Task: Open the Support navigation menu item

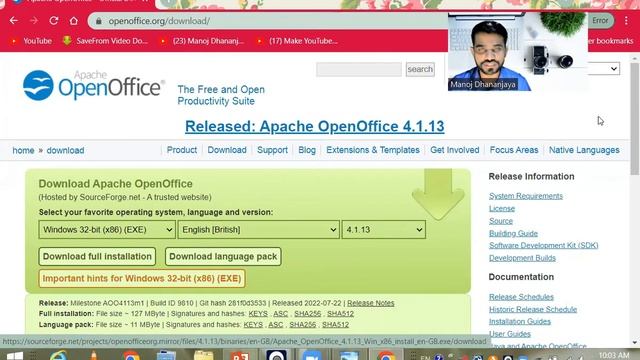Action: click(272, 150)
